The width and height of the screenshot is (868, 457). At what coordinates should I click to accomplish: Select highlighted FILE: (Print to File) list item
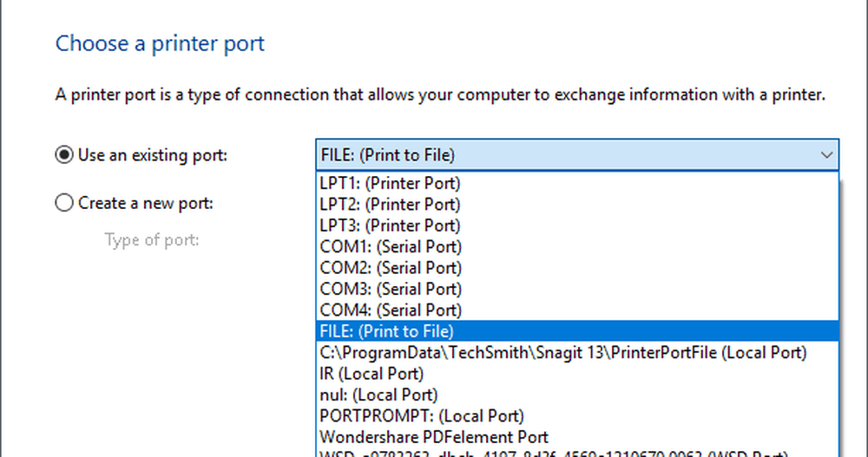[387, 331]
